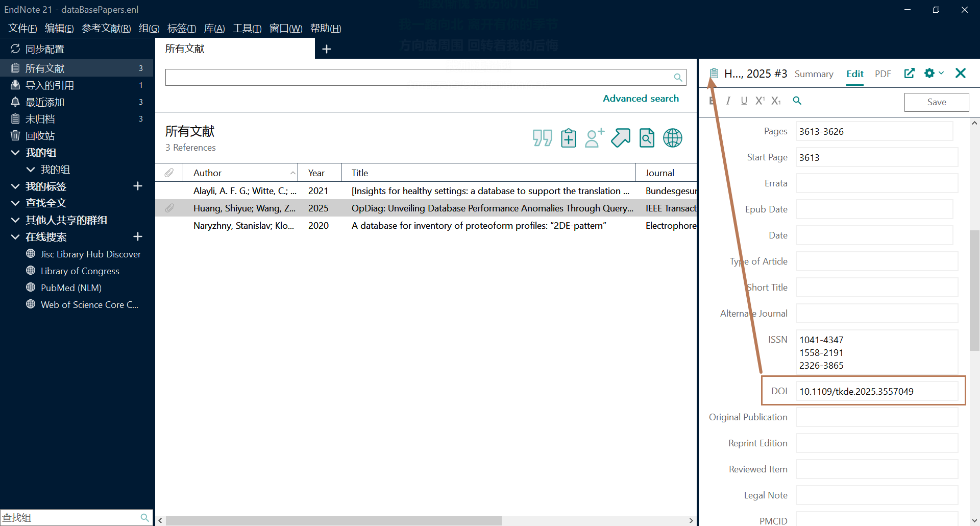
Task: Sort by Year column header
Action: pos(320,173)
